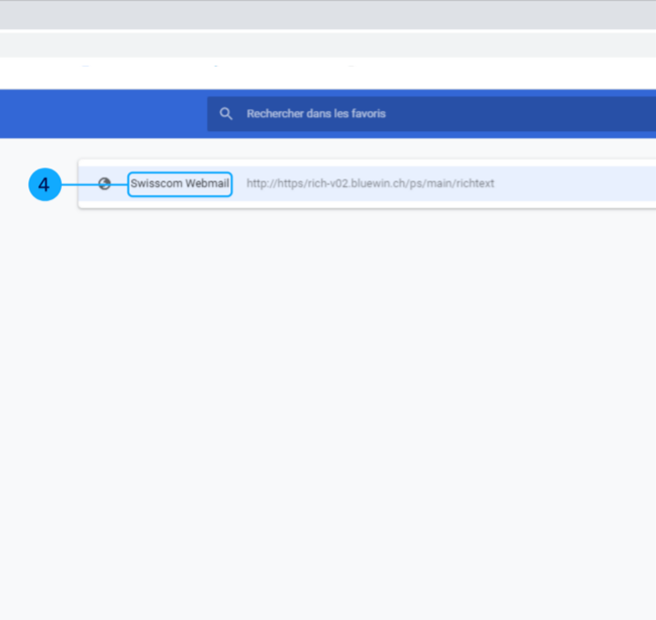This screenshot has height=620, width=656.
Task: Click the 'richtext' end of the bookmark URL
Action: [474, 184]
